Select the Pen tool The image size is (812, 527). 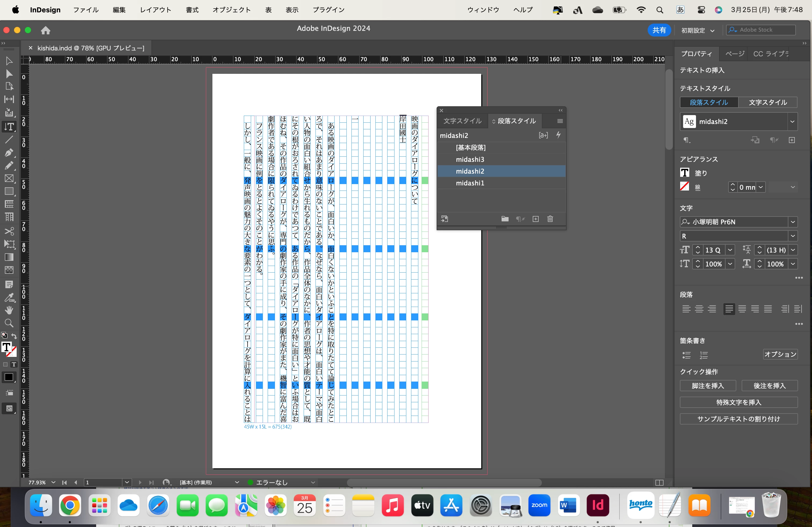[9, 152]
